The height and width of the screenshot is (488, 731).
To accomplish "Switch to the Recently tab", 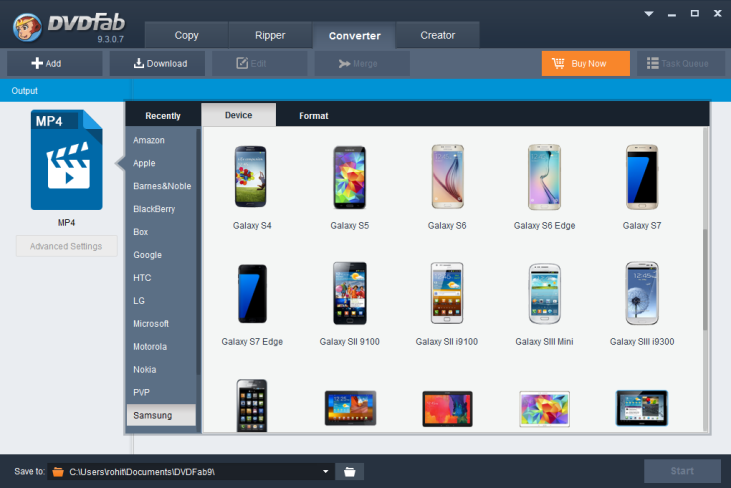I will click(x=163, y=116).
